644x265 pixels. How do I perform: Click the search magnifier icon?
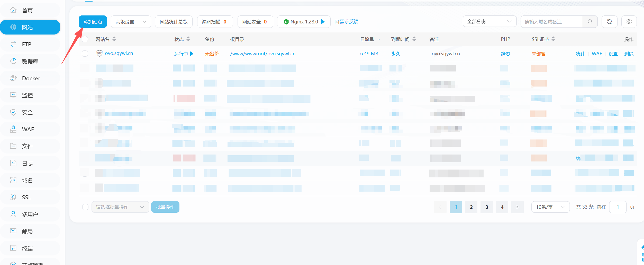590,22
